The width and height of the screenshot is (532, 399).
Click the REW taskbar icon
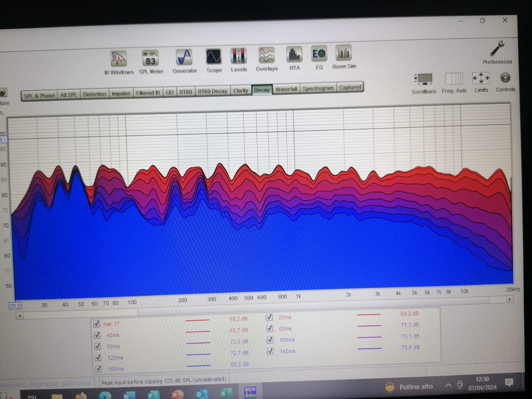point(250,392)
